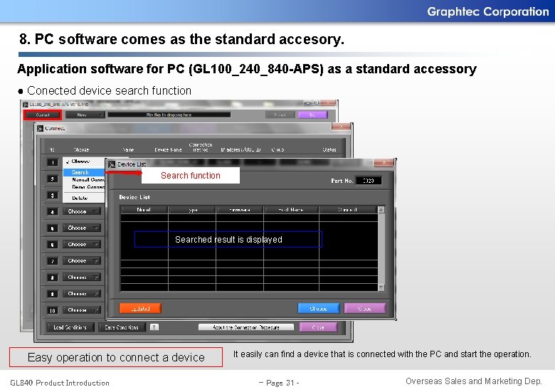Open the Choose dropdown for row 8
The height and width of the screenshot is (392, 555).
tap(82, 277)
